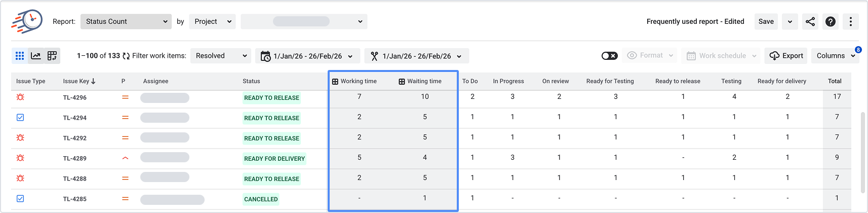Viewport: 868px width, 213px height.
Task: Open issue TL-4292
Action: coord(75,138)
